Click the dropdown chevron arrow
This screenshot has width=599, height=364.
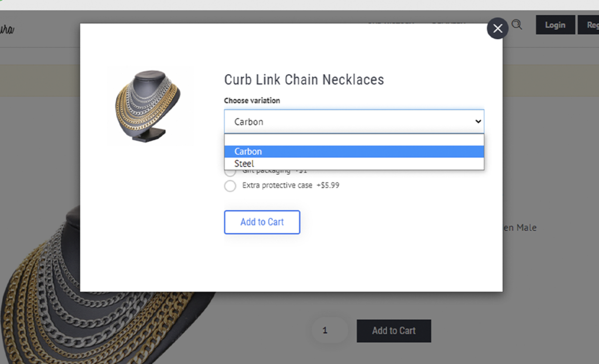pyautogui.click(x=478, y=121)
